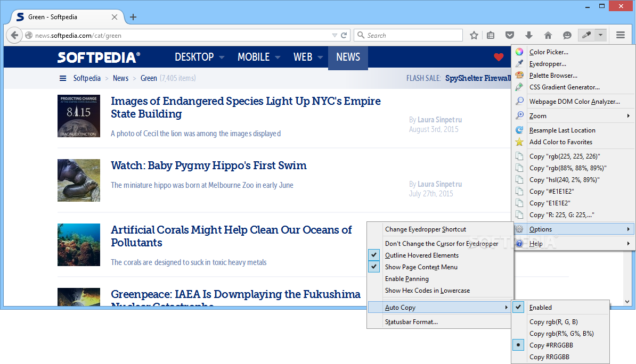This screenshot has height=364, width=636.
Task: Reload the page with refresh icon
Action: pos(344,35)
